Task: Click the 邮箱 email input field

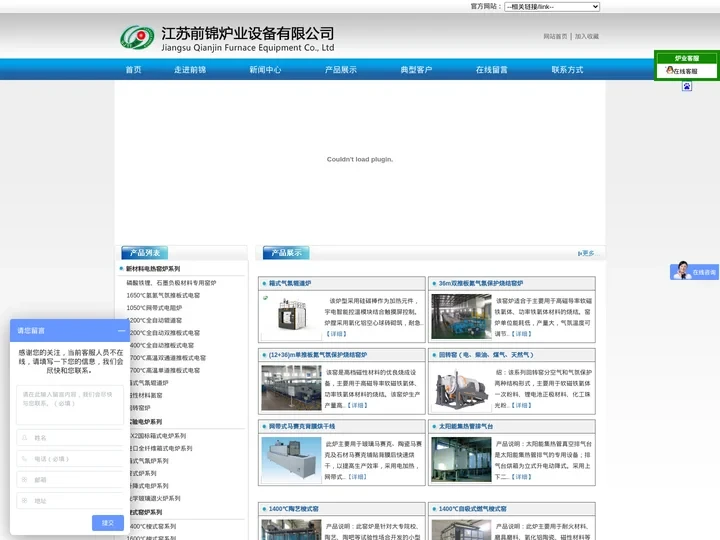Action: tap(70, 479)
